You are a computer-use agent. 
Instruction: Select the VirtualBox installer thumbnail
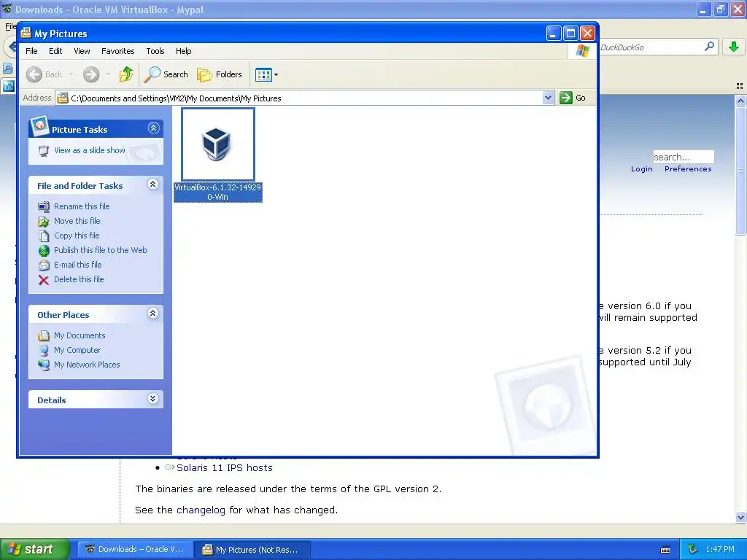(217, 144)
